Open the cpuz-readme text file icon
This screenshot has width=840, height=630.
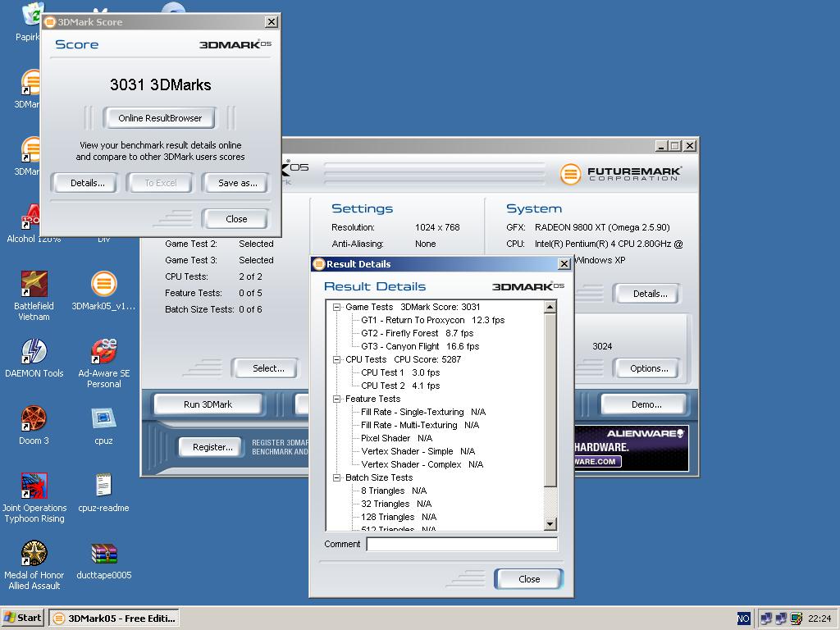[103, 493]
